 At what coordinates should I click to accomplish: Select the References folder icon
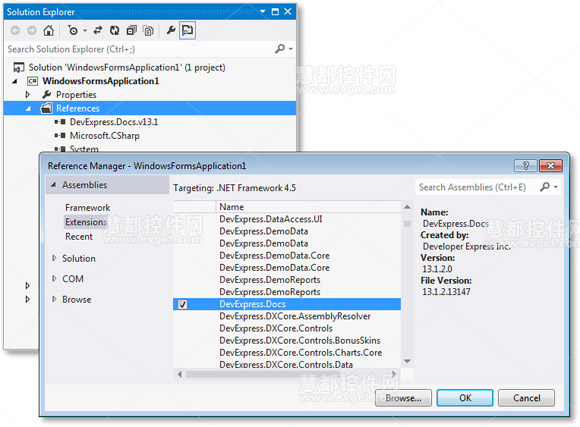46,108
